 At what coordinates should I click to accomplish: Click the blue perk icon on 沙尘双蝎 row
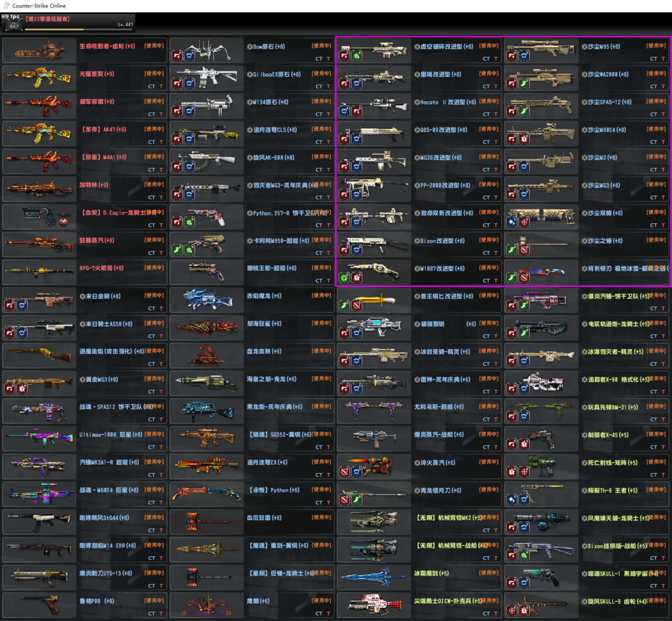tap(511, 222)
